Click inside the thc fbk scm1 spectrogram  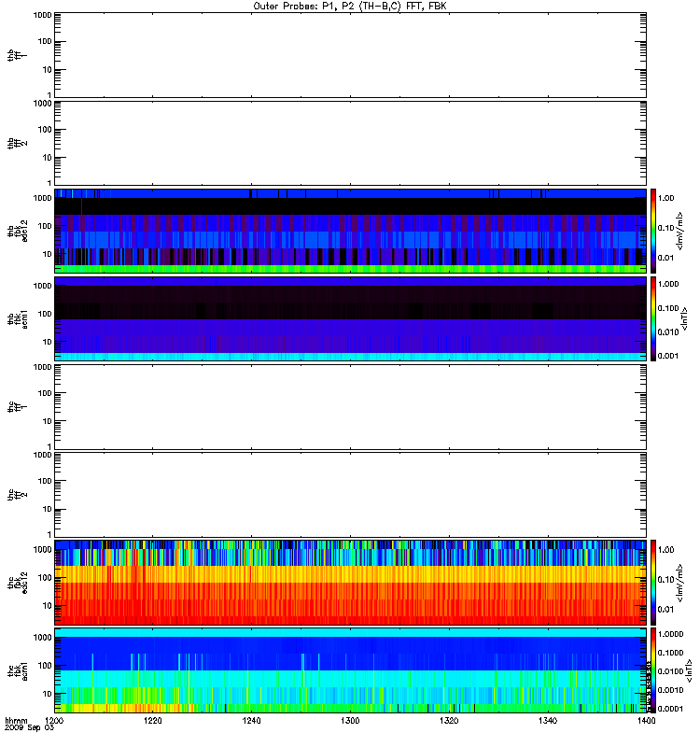tap(350, 670)
